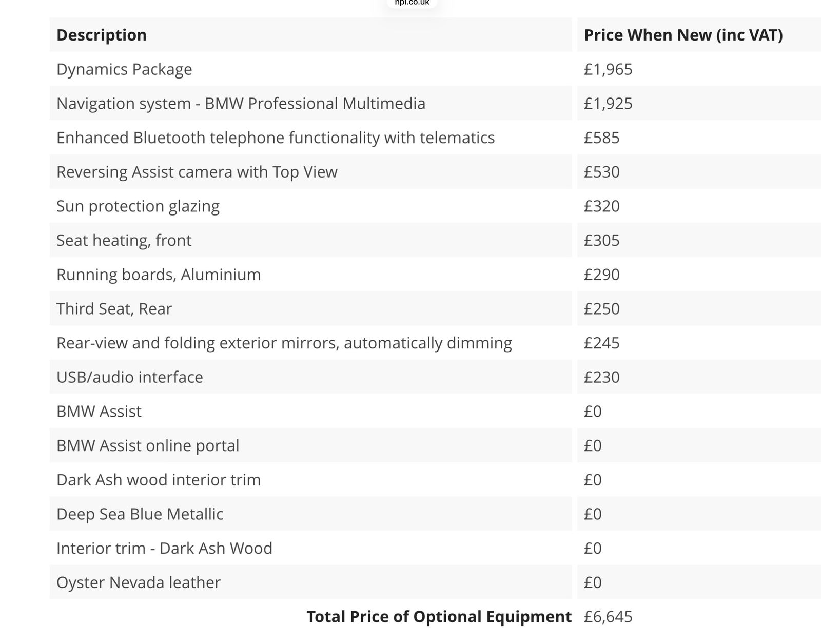Screen dimensions: 821x644
Task: Click the £6,645 total price
Action: pos(608,616)
